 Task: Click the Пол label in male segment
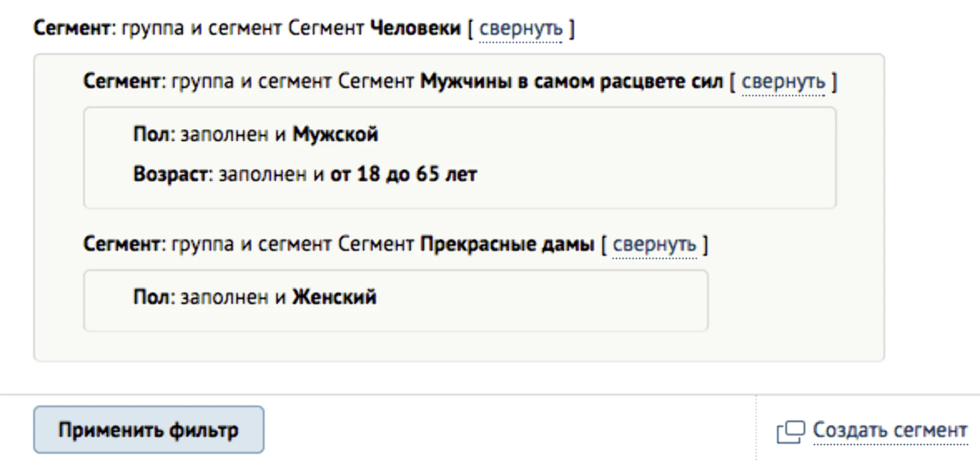pos(151,134)
